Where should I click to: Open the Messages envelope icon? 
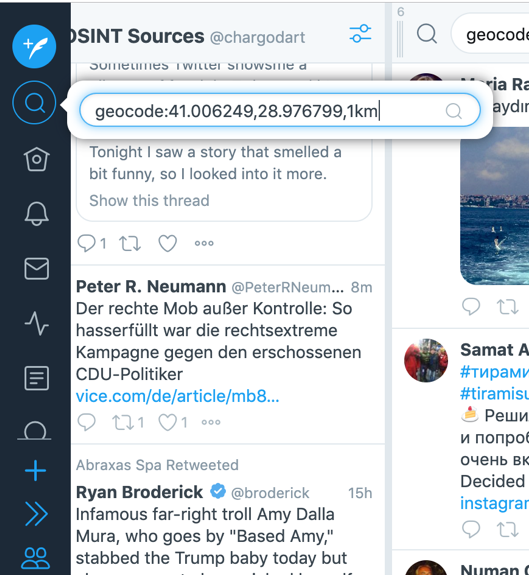[x=36, y=268]
